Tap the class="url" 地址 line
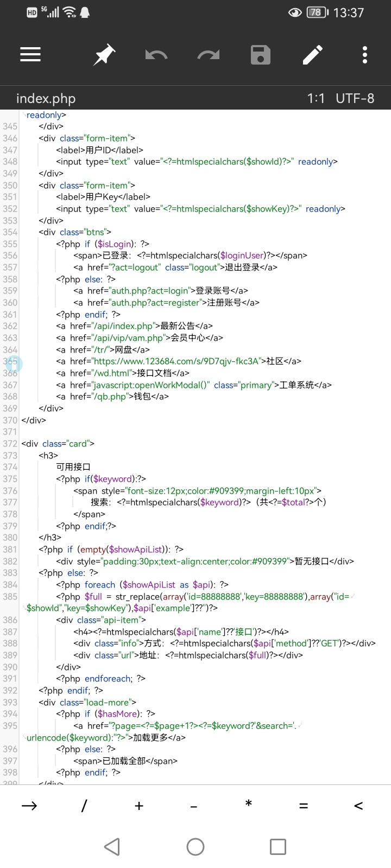The height and width of the screenshot is (868, 391). (188, 655)
